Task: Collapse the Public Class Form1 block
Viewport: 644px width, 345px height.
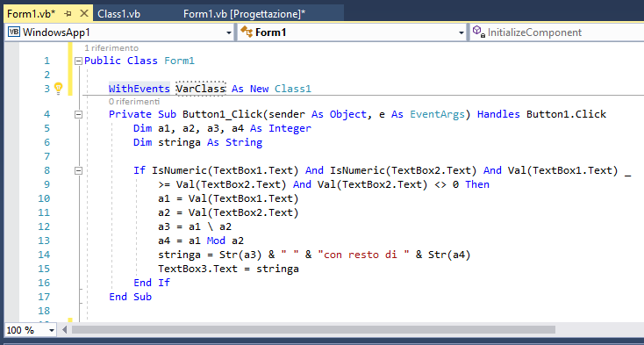Action: [78, 61]
